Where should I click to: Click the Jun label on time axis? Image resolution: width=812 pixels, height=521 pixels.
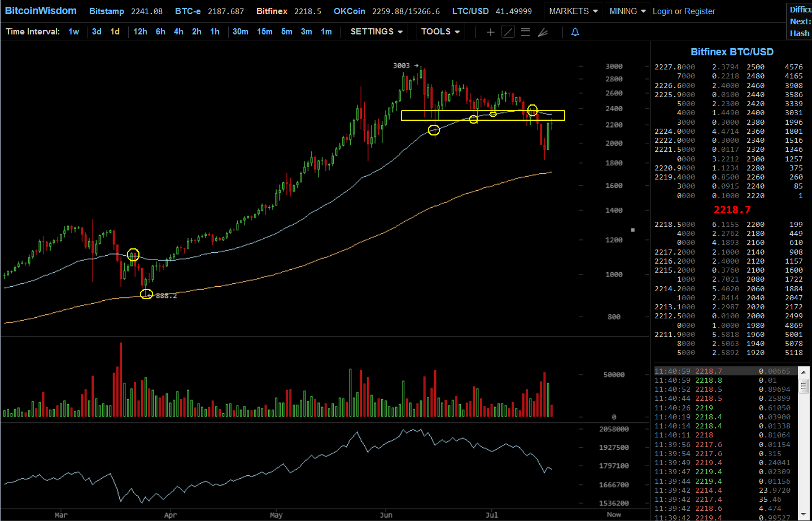386,515
